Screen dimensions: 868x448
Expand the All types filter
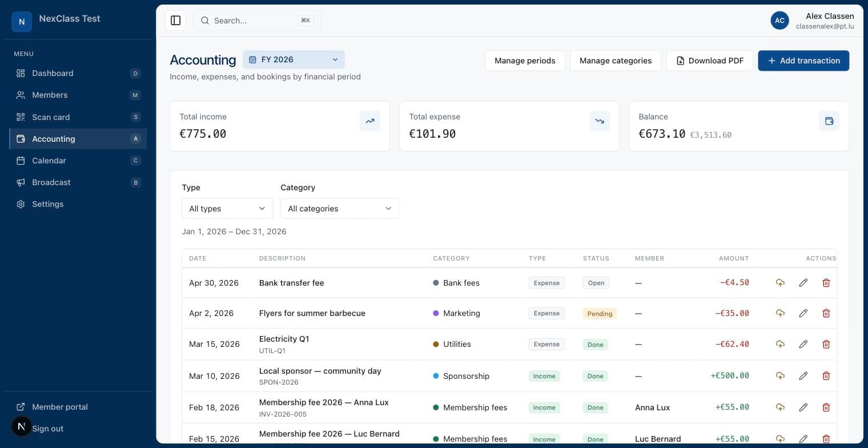[x=227, y=209]
